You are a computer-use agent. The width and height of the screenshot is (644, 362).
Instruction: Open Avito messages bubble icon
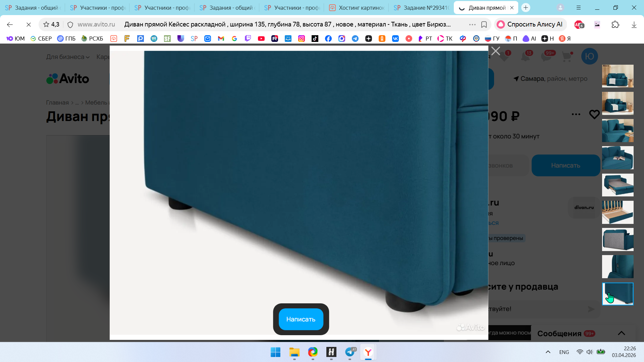546,56
